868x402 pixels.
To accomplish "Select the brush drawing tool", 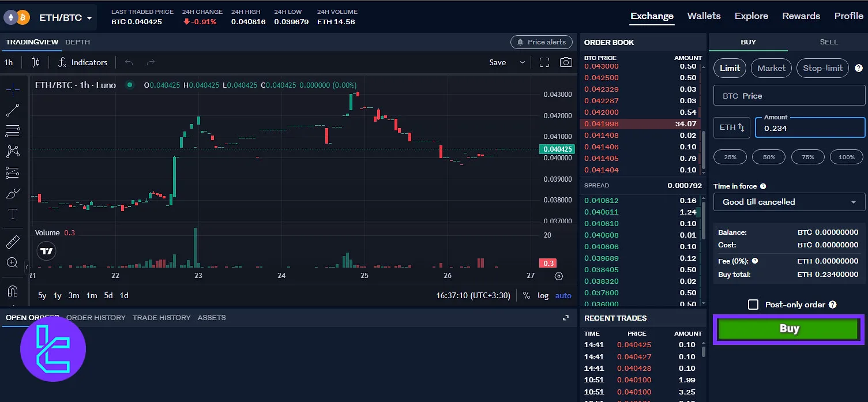I will point(13,194).
